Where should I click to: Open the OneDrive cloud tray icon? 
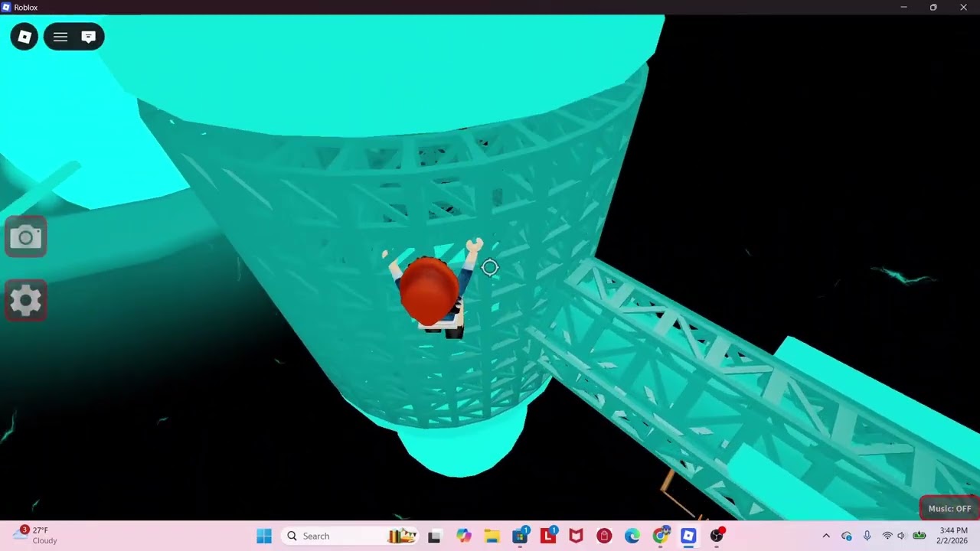(x=847, y=536)
